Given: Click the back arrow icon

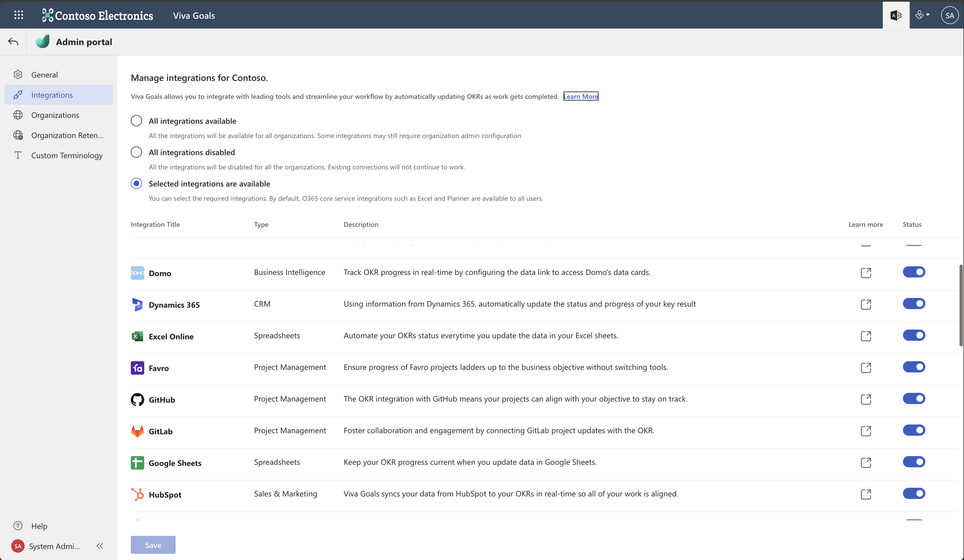Looking at the screenshot, I should 13,42.
